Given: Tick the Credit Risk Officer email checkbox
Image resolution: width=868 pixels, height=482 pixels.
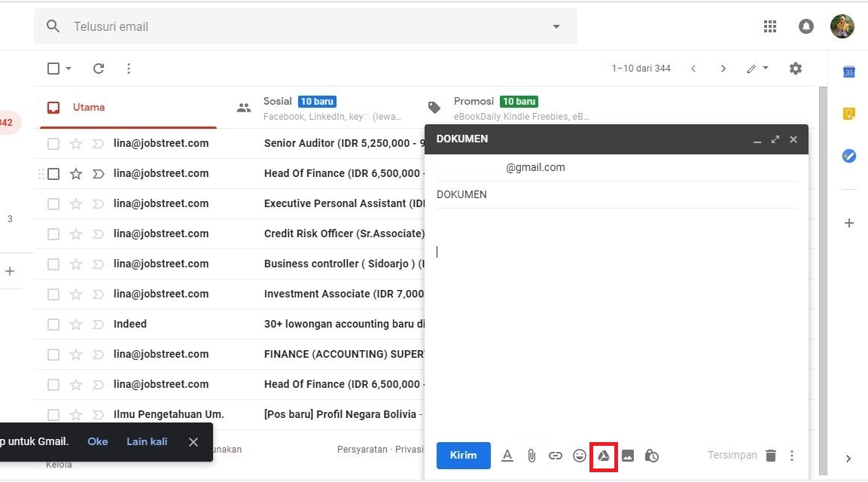Looking at the screenshot, I should click(x=53, y=233).
